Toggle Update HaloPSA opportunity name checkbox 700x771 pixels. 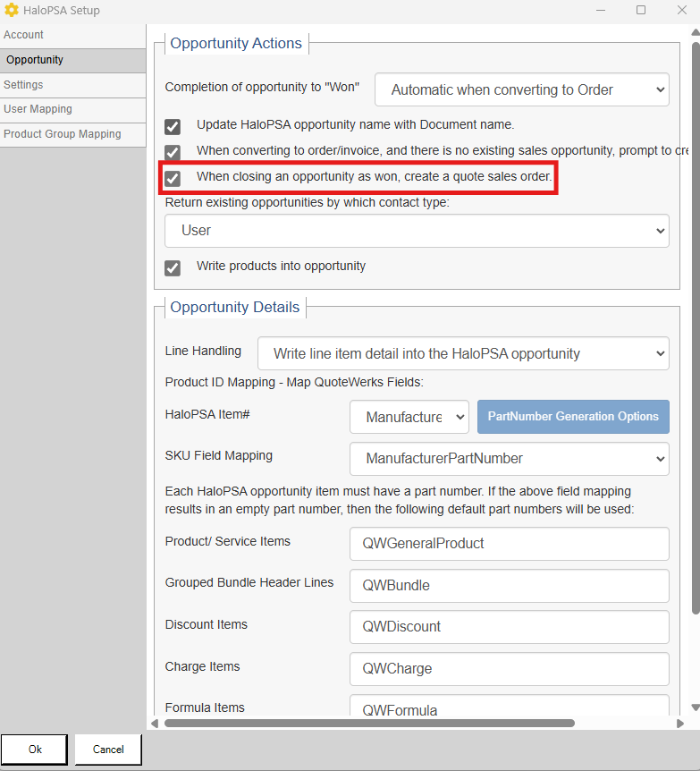point(173,126)
